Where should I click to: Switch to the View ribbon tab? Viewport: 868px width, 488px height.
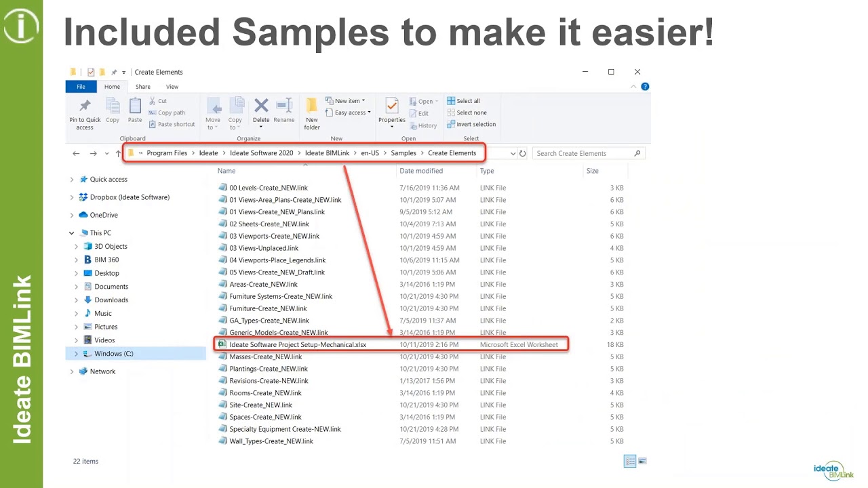172,87
